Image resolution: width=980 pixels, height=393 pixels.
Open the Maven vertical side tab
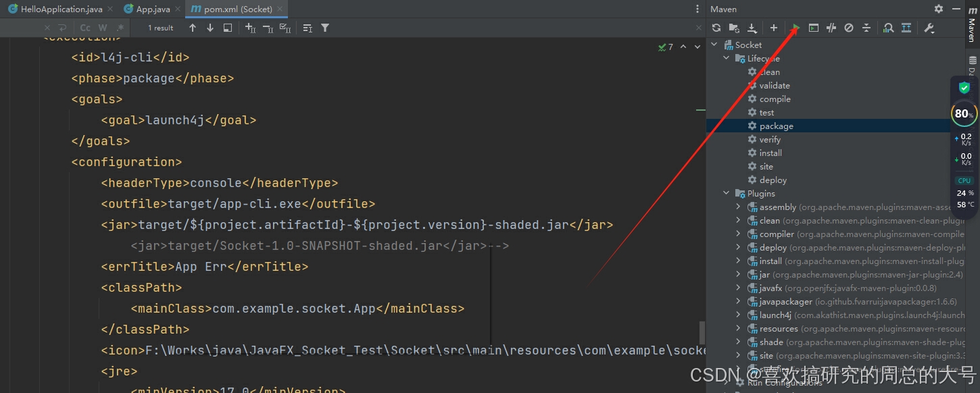tap(972, 26)
